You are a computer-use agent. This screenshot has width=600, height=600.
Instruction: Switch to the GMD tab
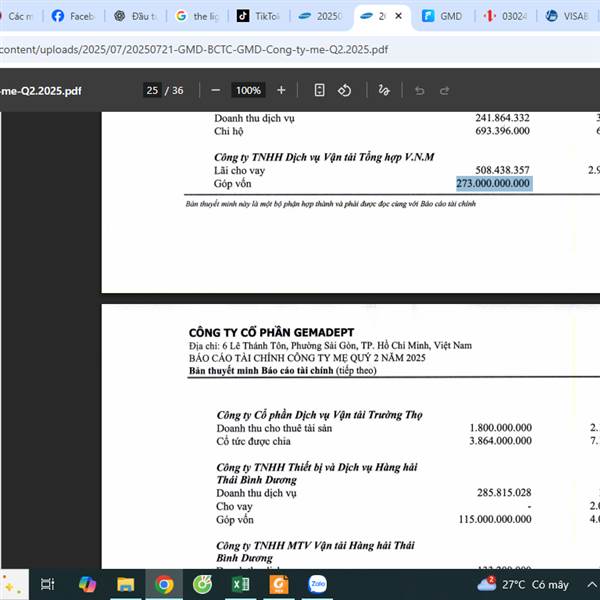point(443,16)
